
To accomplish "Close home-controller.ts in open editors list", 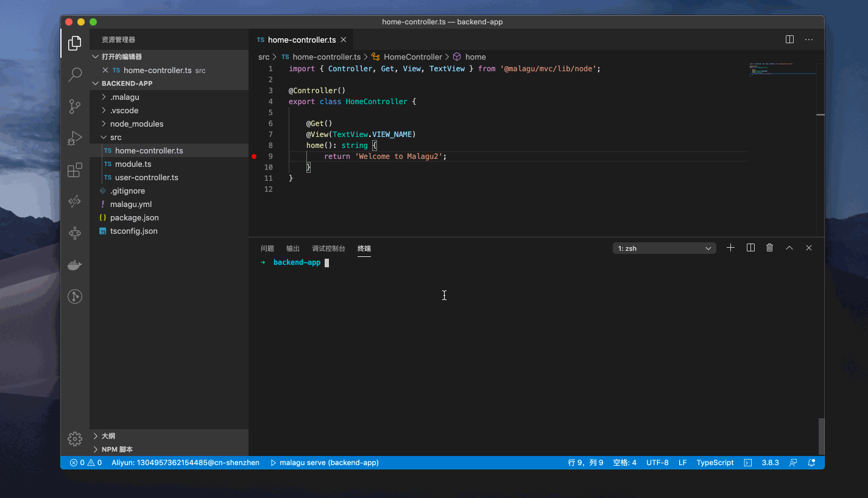I will tap(105, 70).
